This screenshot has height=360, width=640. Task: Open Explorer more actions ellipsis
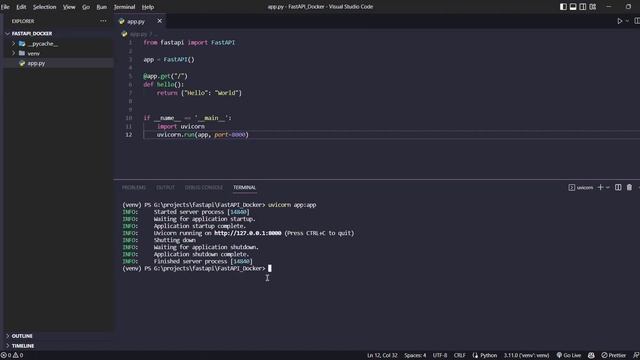[x=103, y=21]
